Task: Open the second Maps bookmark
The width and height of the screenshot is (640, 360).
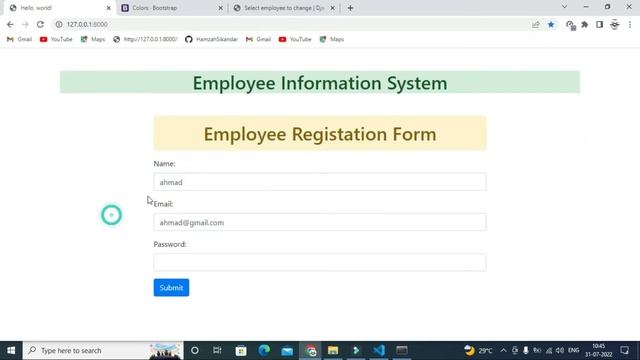Action: point(332,39)
